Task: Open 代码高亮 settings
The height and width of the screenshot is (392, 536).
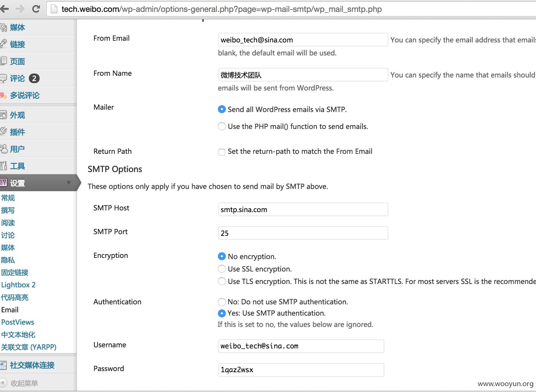Action: [15, 297]
